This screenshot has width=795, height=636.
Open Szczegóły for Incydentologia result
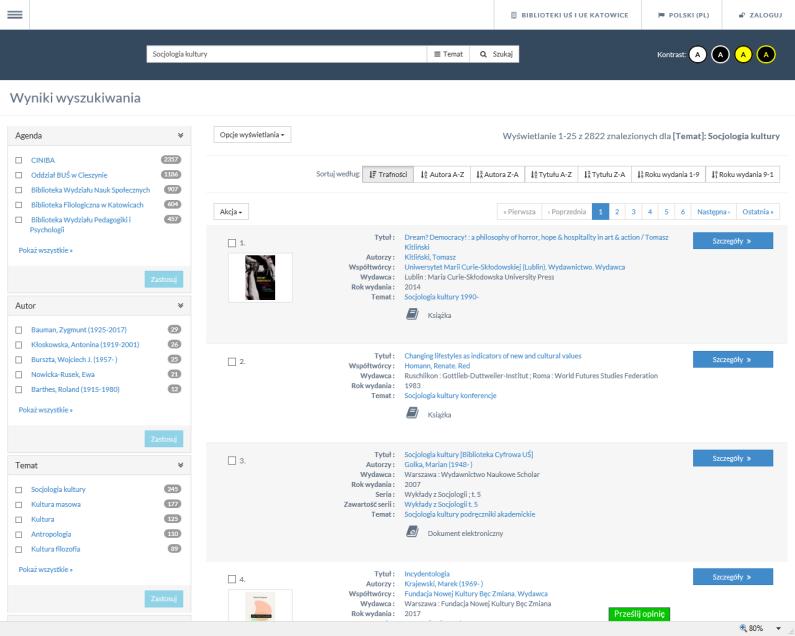pyautogui.click(x=733, y=577)
